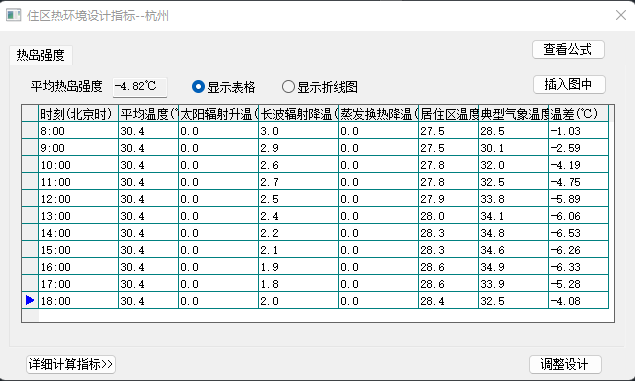Click the 长波辐射降温 column header
The image size is (635, 381).
298,114
